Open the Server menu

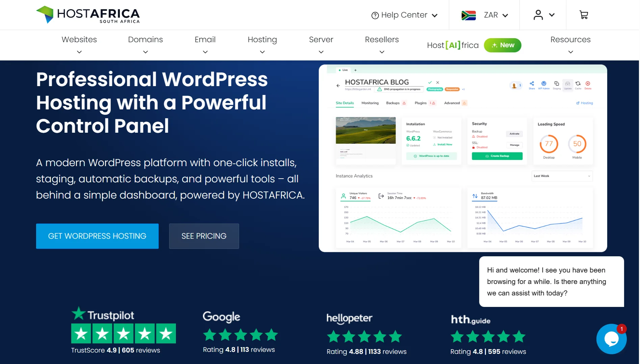(321, 40)
